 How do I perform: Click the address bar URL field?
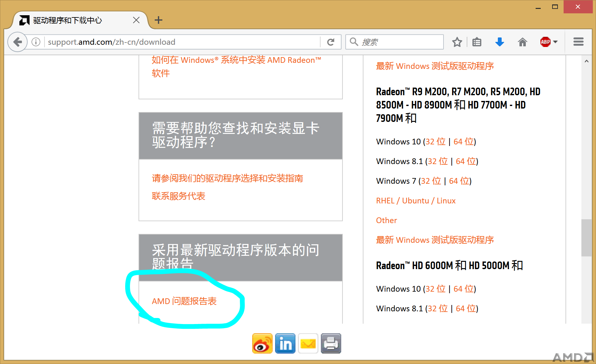pos(183,42)
